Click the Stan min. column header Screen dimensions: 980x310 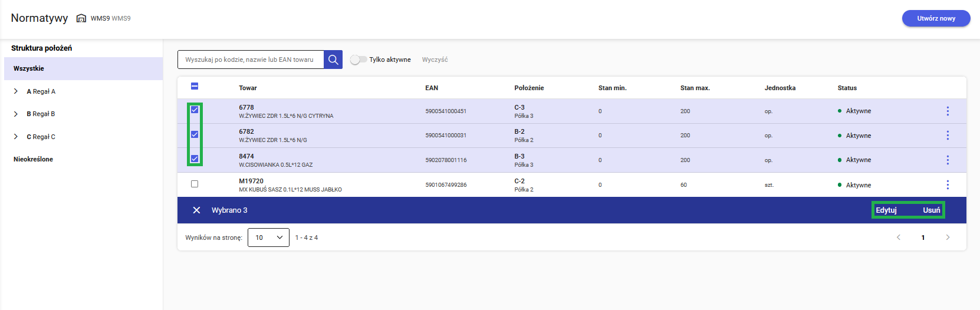click(x=612, y=88)
